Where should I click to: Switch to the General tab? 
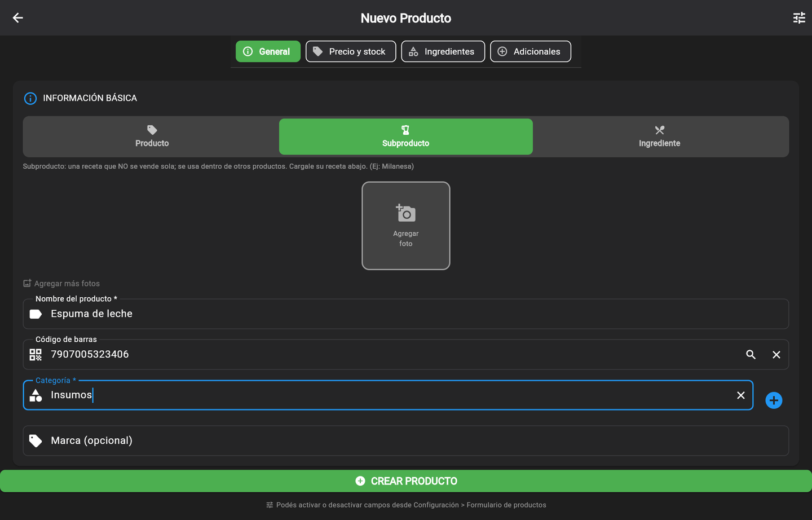point(268,51)
